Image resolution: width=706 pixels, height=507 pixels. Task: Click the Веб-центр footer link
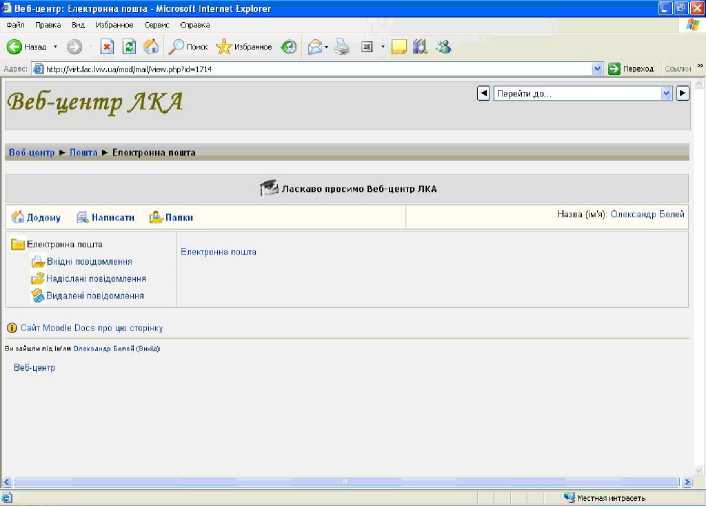point(34,368)
